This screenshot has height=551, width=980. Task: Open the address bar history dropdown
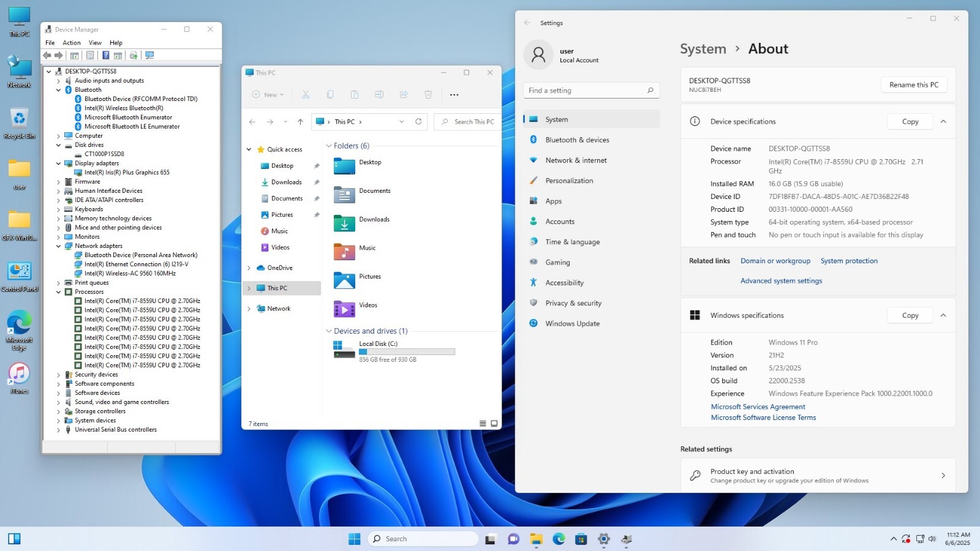point(402,122)
